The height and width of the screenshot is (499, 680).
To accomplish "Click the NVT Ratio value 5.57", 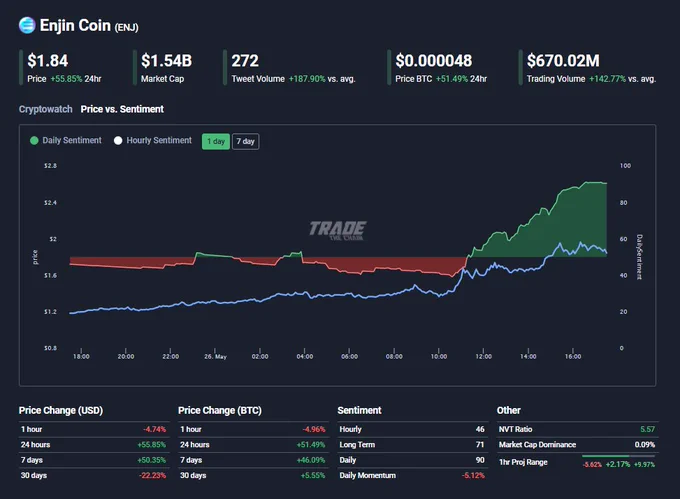I will click(x=647, y=429).
